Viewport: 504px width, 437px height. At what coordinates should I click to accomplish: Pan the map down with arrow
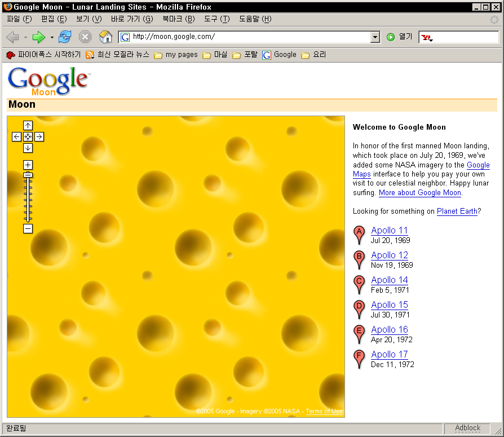[x=28, y=148]
